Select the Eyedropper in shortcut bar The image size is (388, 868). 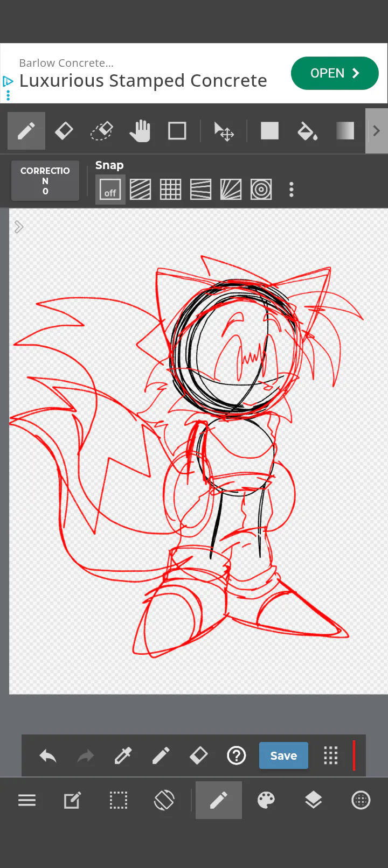point(123,756)
